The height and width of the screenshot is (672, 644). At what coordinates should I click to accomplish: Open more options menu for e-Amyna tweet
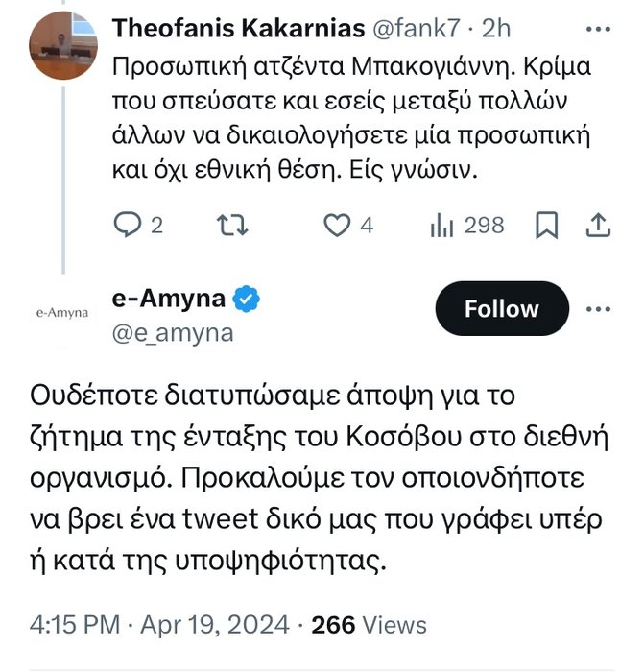(x=597, y=308)
